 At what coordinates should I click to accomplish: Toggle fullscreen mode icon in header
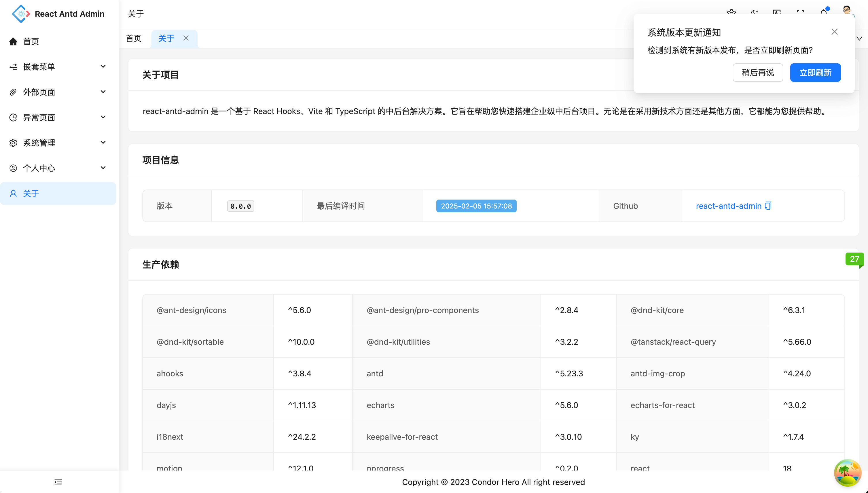[800, 12]
